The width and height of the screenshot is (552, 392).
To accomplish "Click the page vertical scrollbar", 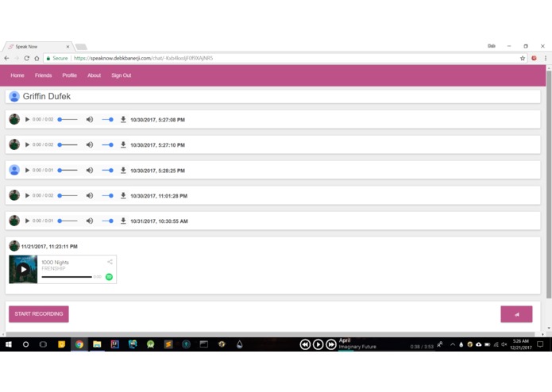I will click(x=549, y=184).
